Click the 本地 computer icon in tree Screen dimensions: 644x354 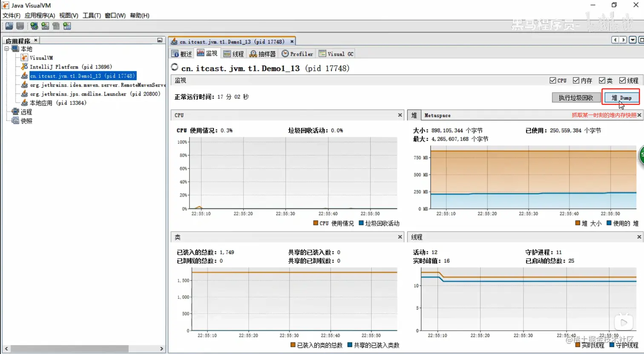[x=15, y=49]
